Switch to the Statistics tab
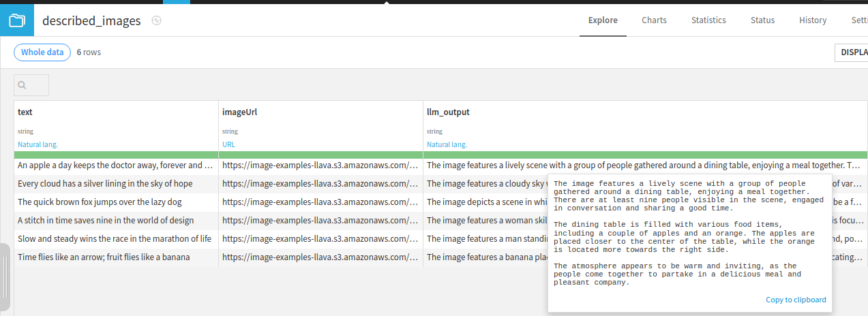The height and width of the screenshot is (316, 868). (x=708, y=20)
